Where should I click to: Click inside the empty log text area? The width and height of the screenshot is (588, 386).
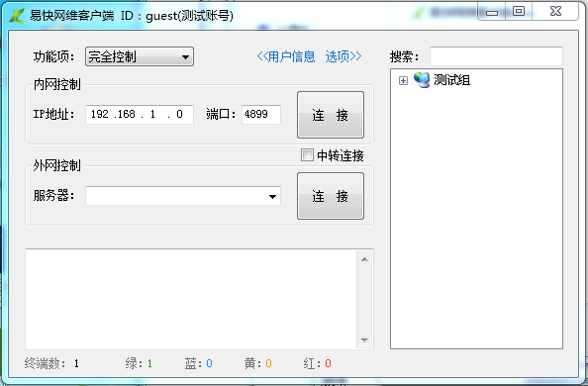(191, 299)
